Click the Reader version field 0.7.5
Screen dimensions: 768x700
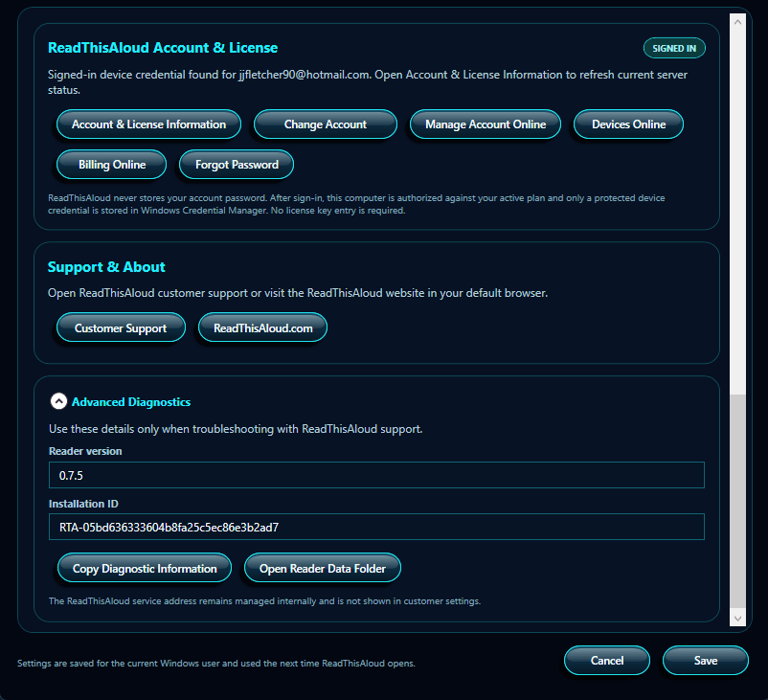coord(376,475)
